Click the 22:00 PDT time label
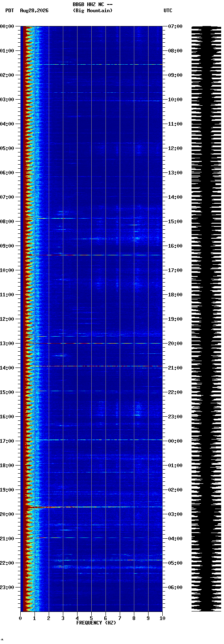224x644 pixels. [x=7, y=563]
